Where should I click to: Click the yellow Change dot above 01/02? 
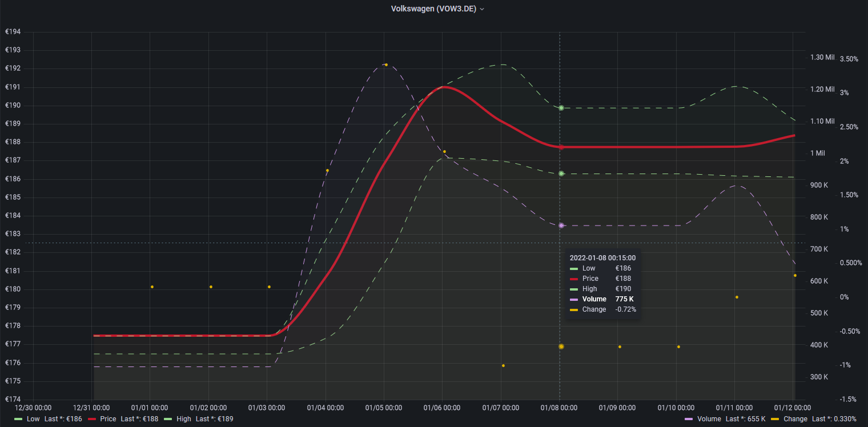(x=211, y=287)
